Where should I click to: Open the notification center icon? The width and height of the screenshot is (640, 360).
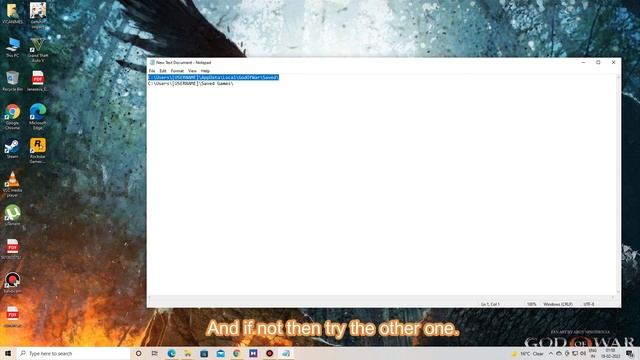point(630,353)
